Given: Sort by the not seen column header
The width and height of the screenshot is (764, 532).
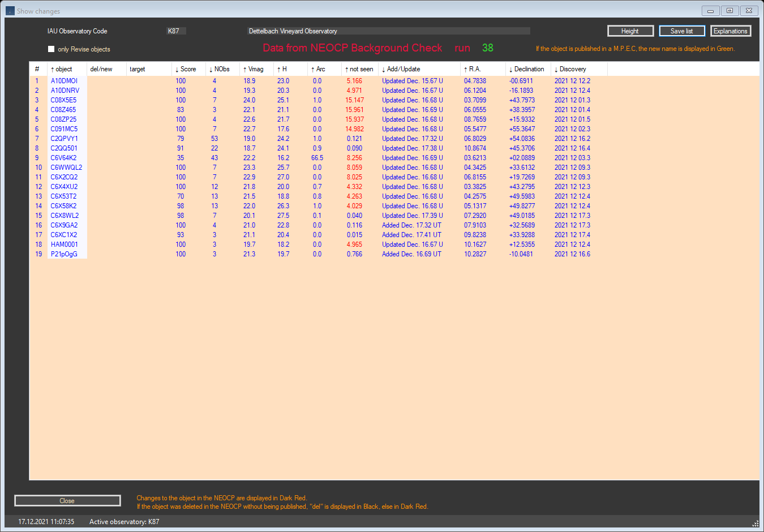Looking at the screenshot, I should click(x=360, y=69).
